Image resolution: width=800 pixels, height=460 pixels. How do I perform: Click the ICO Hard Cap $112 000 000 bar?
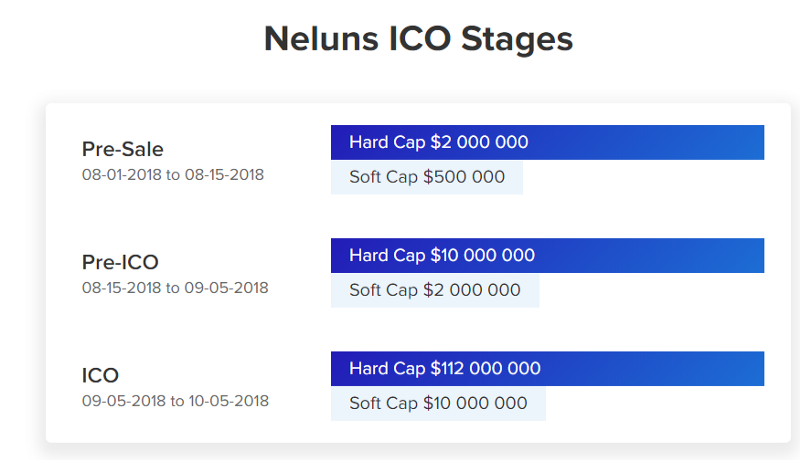pos(547,368)
